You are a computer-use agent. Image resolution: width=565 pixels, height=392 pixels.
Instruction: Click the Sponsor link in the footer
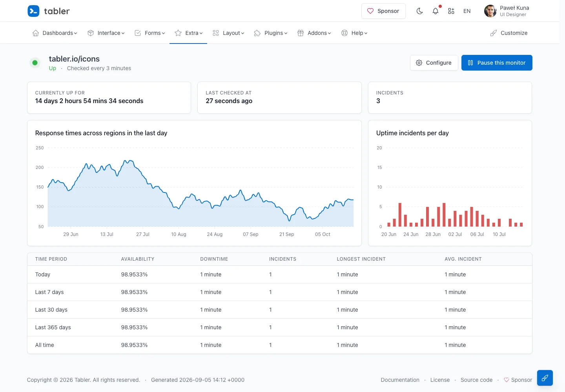click(x=518, y=380)
